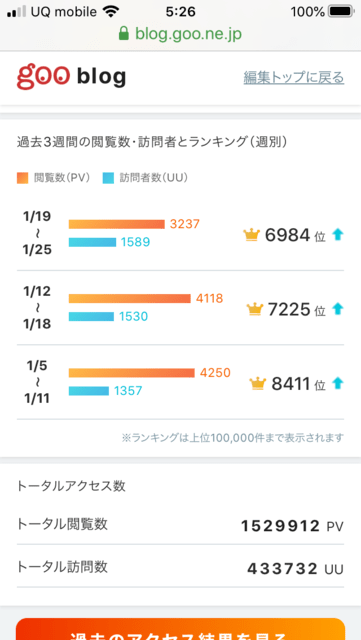Viewport: 361px width, 640px height.
Task: Click the crown icon beside rank 7225
Action: 255,309
